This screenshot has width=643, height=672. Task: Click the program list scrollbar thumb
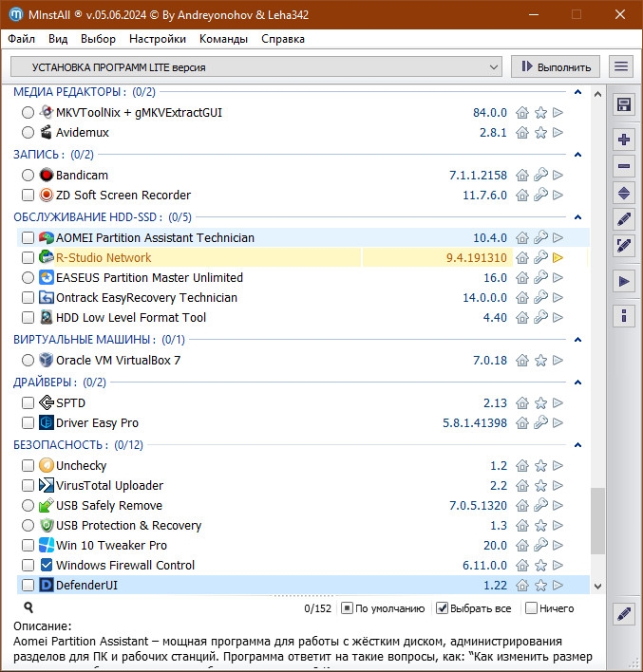coord(597,521)
